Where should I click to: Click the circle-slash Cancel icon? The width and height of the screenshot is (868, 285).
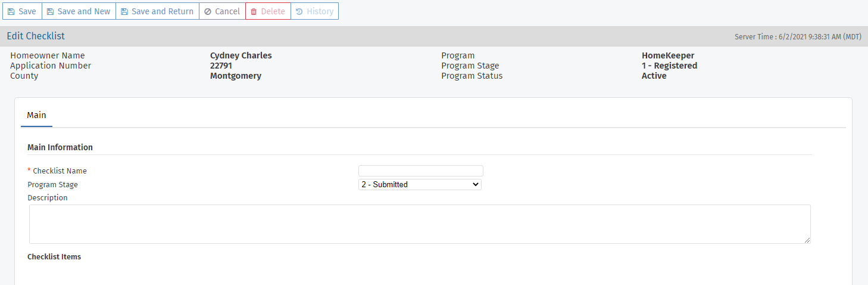[x=207, y=11]
